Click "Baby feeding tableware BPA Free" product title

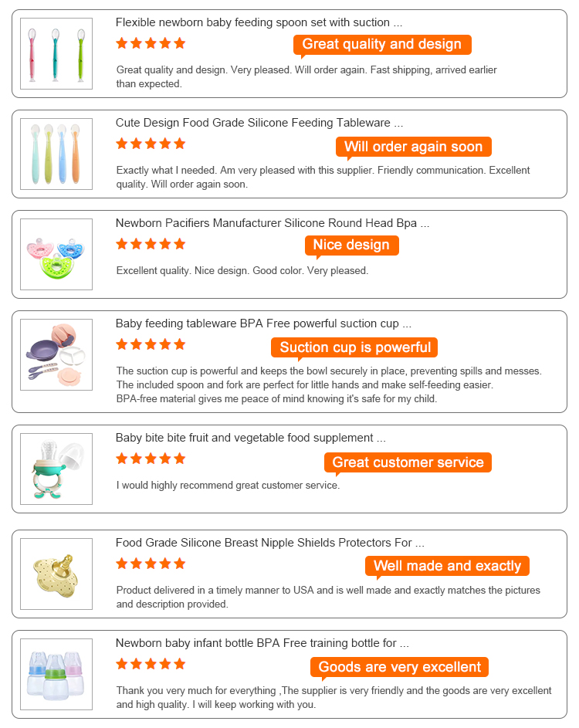coord(263,323)
